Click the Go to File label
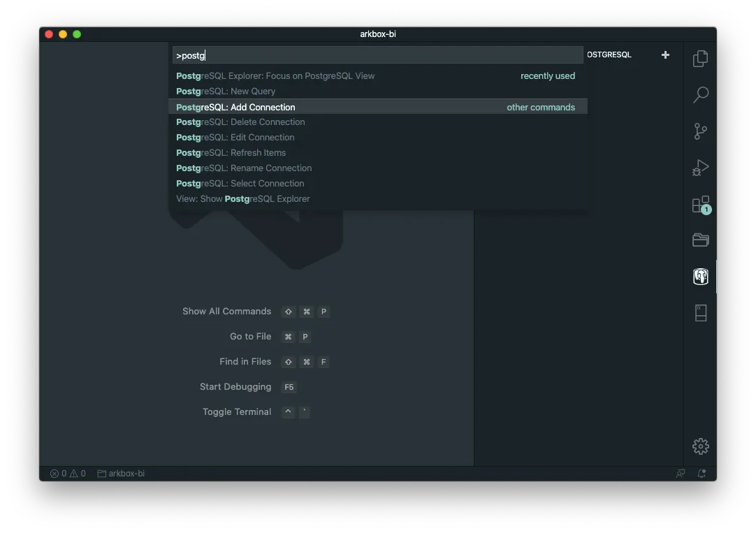This screenshot has width=756, height=533. 250,337
